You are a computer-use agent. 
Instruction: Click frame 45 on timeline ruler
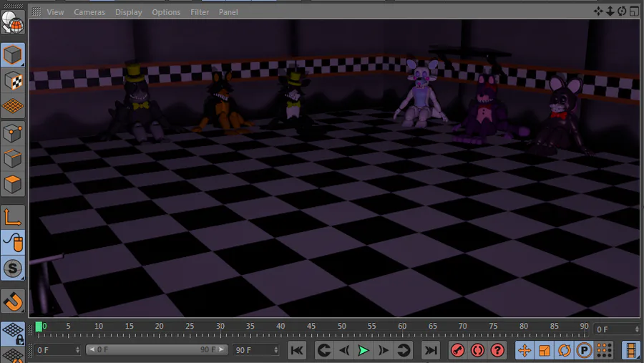pos(311,326)
